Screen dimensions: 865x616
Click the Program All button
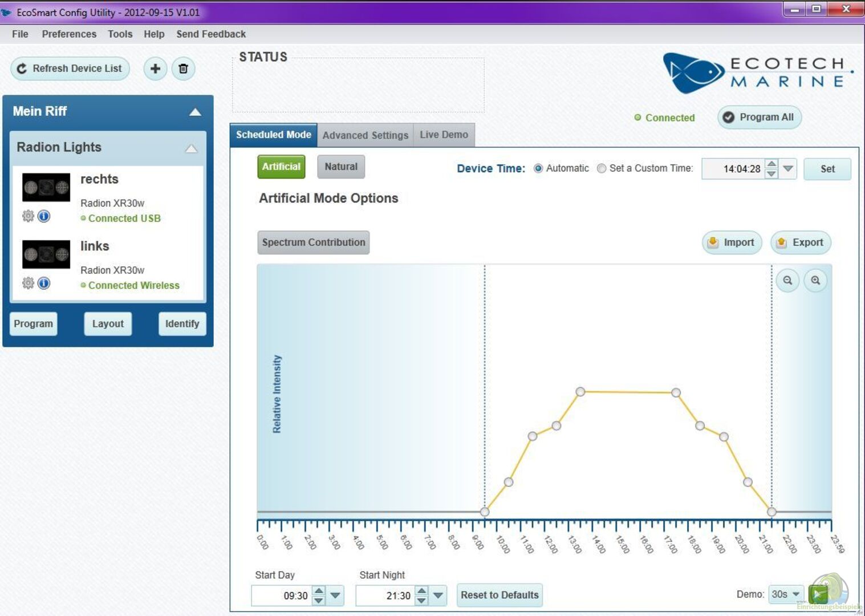(760, 117)
